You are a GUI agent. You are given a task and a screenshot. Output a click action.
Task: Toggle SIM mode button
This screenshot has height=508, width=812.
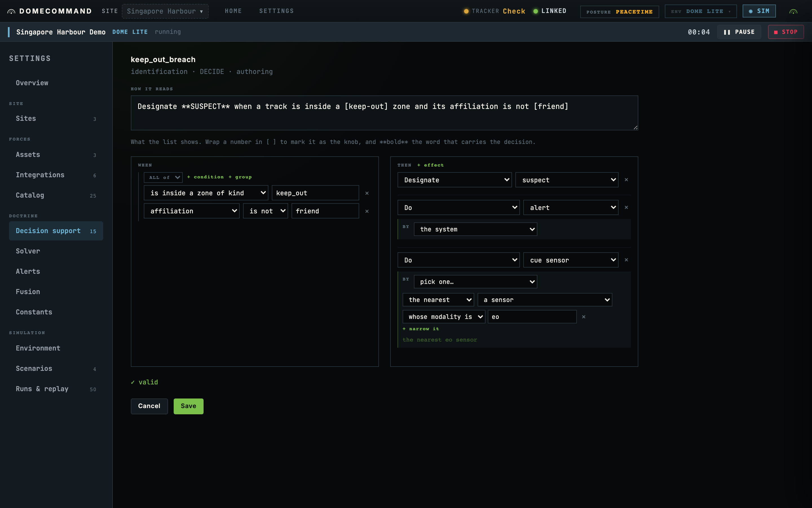point(759,11)
